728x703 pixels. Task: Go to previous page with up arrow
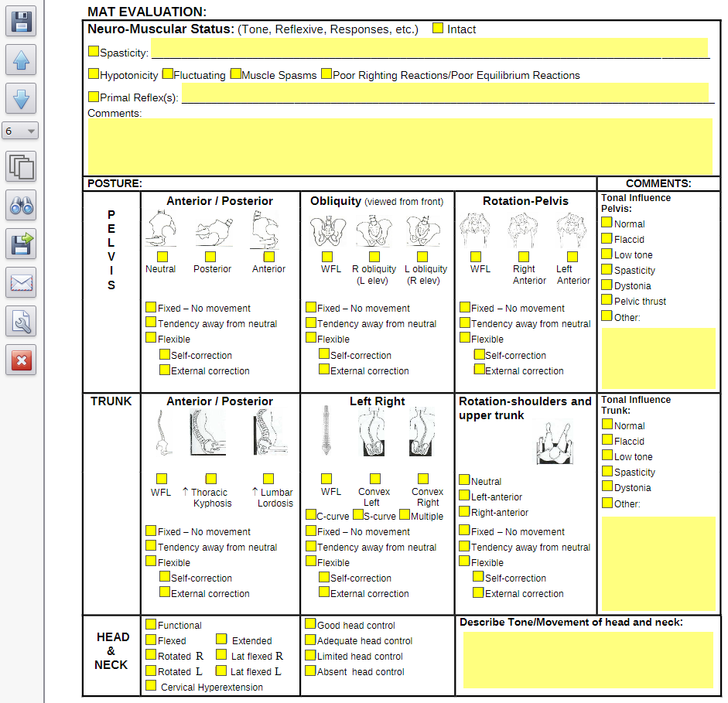point(21,60)
